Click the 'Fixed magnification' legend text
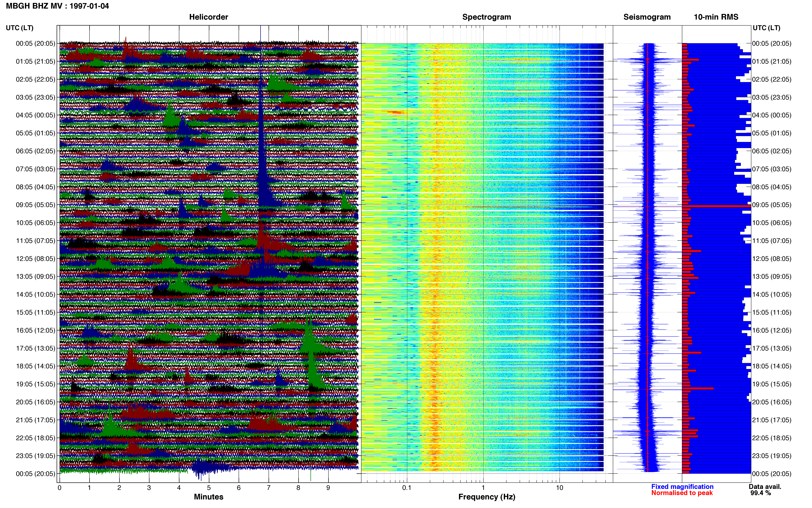This screenshot has width=812, height=508. pos(682,486)
